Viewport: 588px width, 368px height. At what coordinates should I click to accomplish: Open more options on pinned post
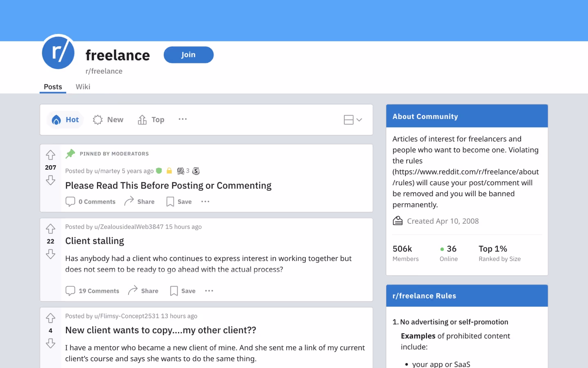[205, 202]
